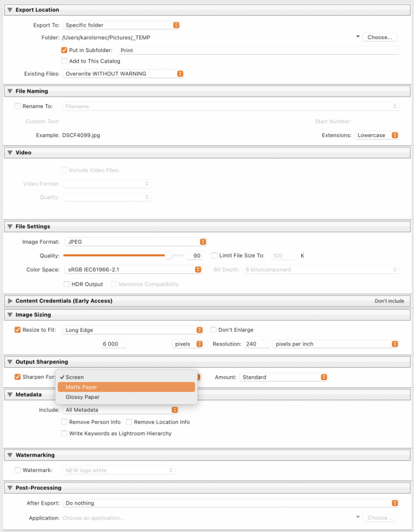Enable the HDR Output checkbox
The image size is (414, 532).
click(x=67, y=284)
